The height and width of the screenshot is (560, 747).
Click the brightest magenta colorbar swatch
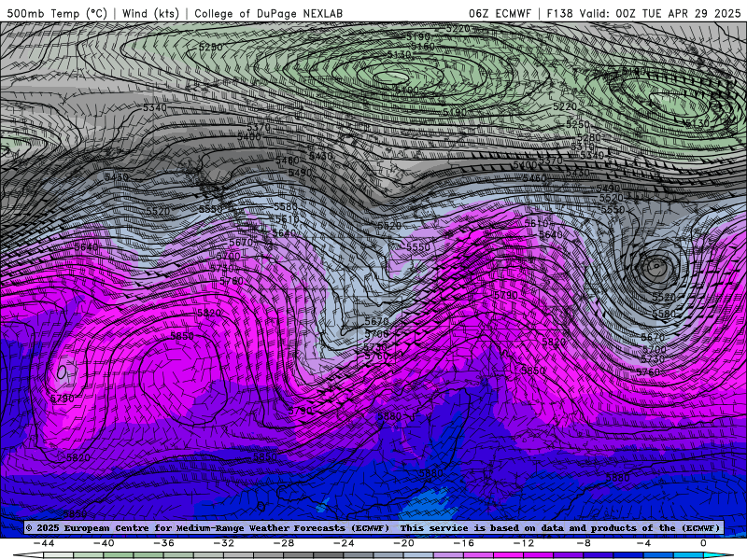coord(509,556)
